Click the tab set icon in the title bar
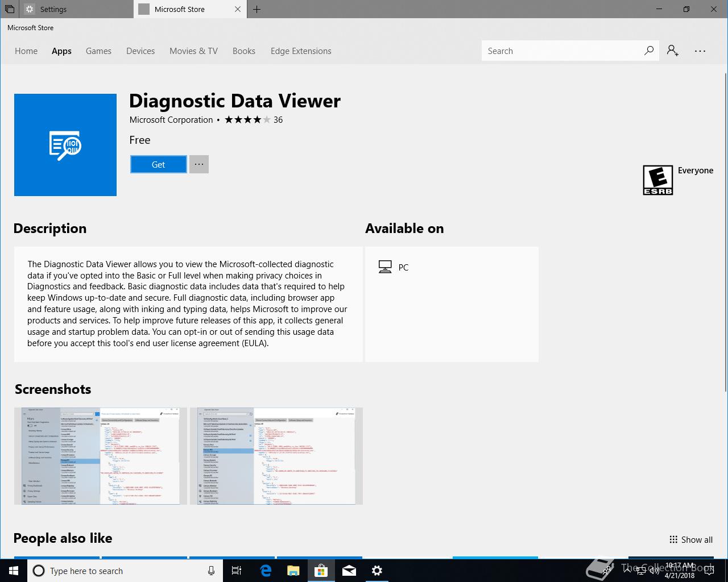The height and width of the screenshot is (582, 728). click(9, 9)
